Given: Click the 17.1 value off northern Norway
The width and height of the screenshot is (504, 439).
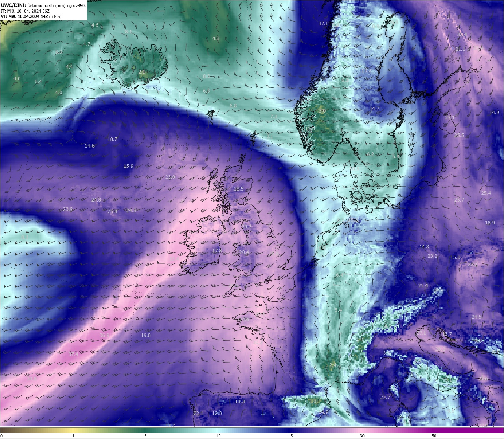Looking at the screenshot, I should pyautogui.click(x=323, y=24).
